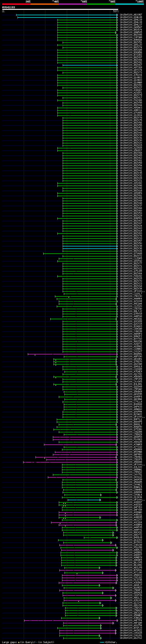
Task: Click the cyan =100char. scale marker
Action: pyautogui.click(x=102, y=642)
